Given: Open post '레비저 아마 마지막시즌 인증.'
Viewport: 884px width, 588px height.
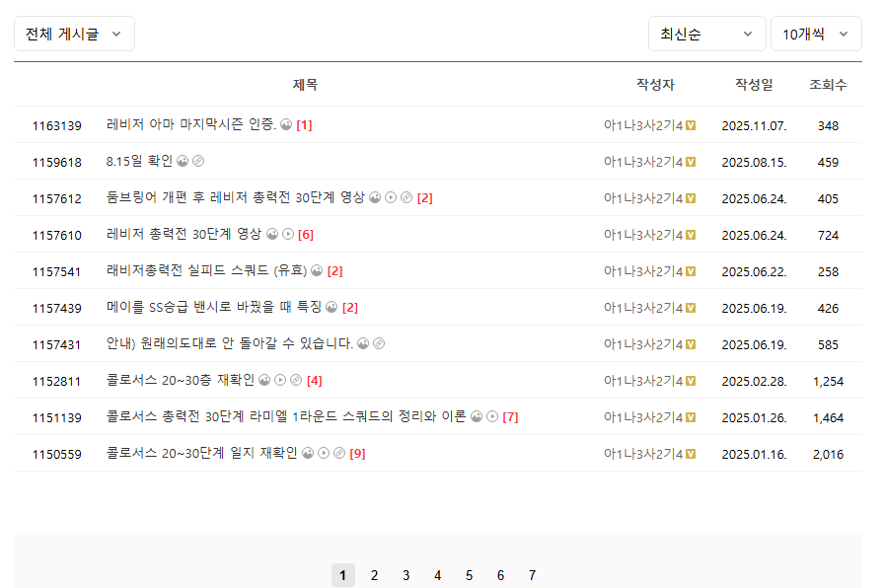Looking at the screenshot, I should (x=191, y=125).
